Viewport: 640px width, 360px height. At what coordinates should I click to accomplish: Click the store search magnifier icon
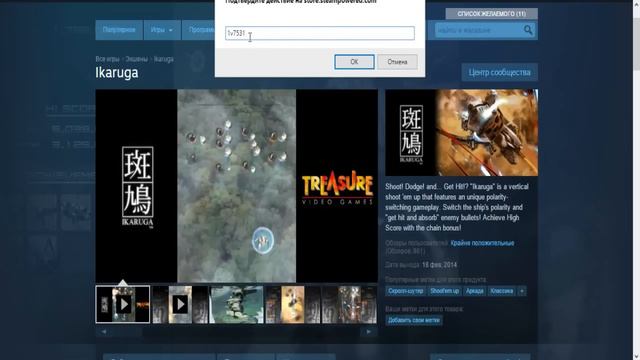tap(528, 30)
